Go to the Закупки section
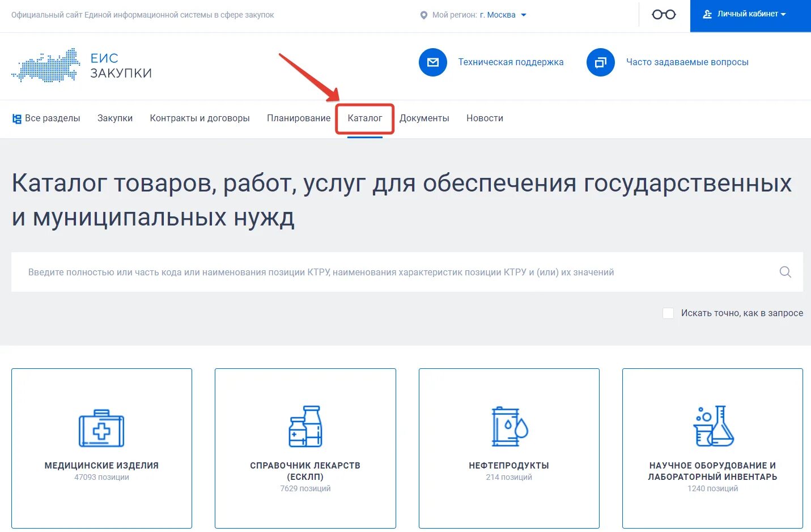This screenshot has width=811, height=532. pyautogui.click(x=115, y=118)
